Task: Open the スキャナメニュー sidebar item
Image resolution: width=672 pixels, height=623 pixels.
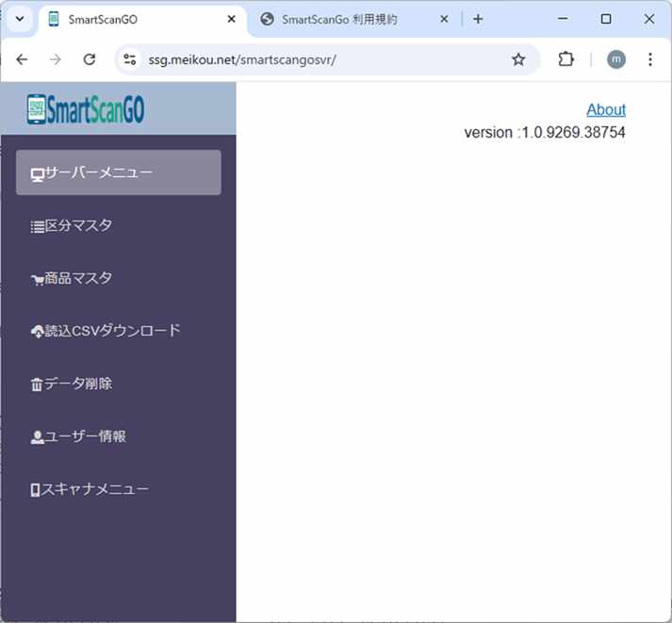Action: coord(119,489)
